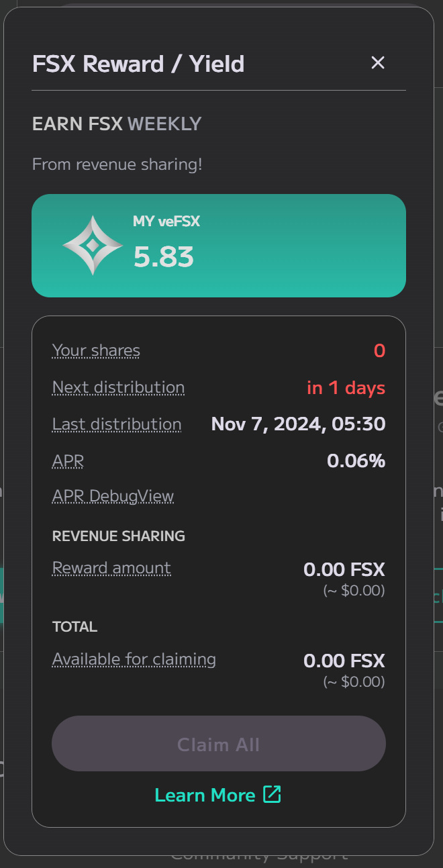Open the Learn More text link
This screenshot has height=868, width=443.
click(205, 795)
